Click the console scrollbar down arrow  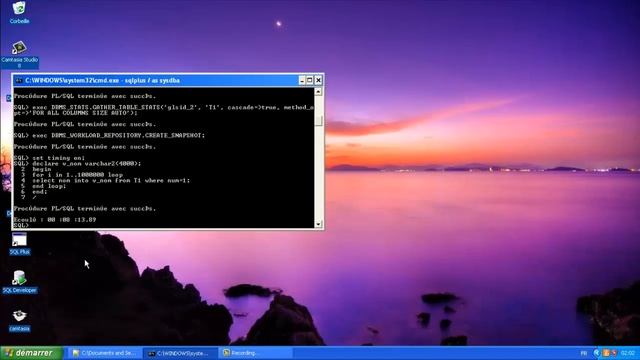(x=318, y=224)
